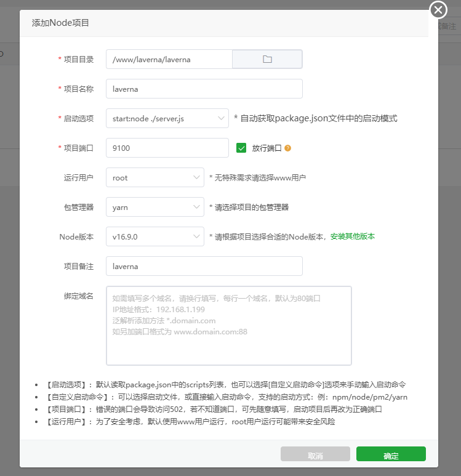461x476 pixels.
Task: Open the Node版本 dropdown showing v16.9.0
Action: pos(154,236)
